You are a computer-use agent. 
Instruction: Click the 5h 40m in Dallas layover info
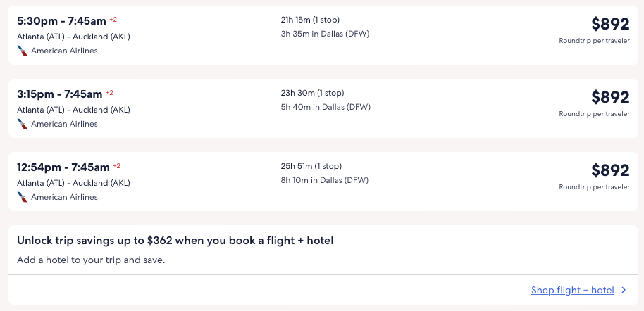click(325, 107)
